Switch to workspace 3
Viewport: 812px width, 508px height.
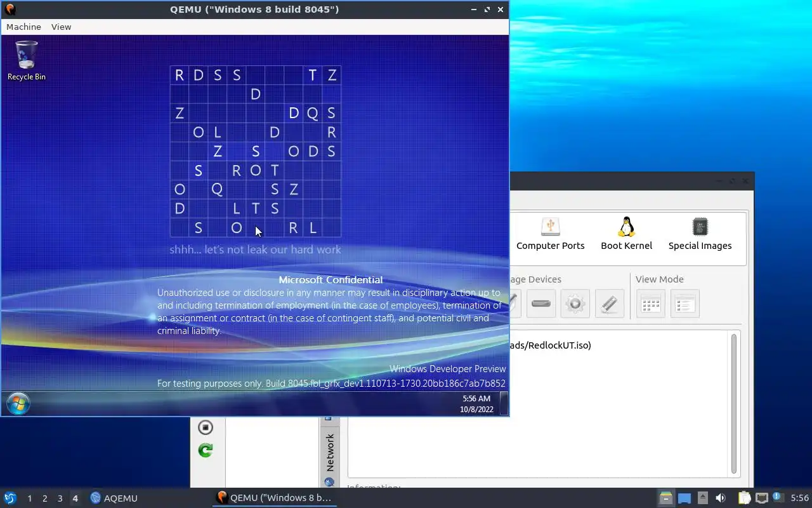pos(60,498)
